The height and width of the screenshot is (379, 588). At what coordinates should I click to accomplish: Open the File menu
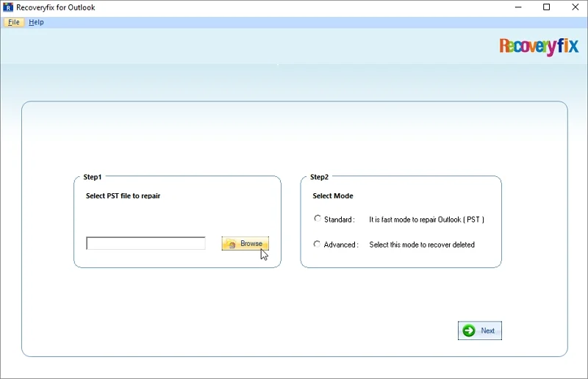14,22
